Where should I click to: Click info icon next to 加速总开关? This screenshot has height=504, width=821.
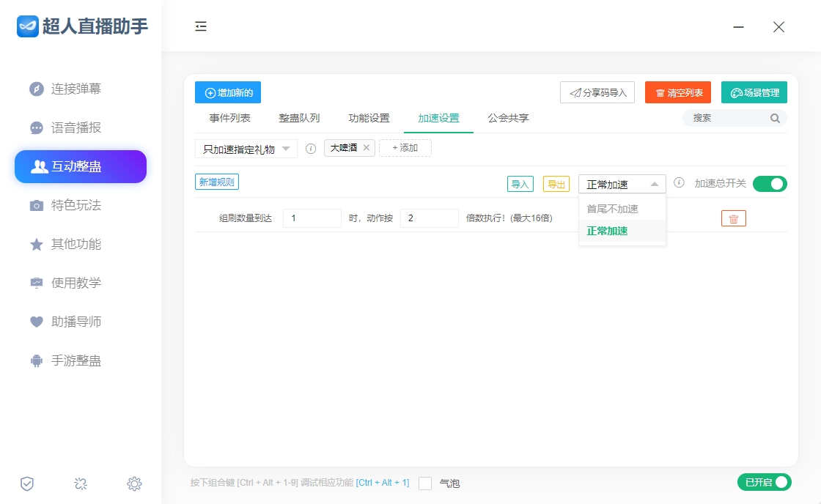679,183
